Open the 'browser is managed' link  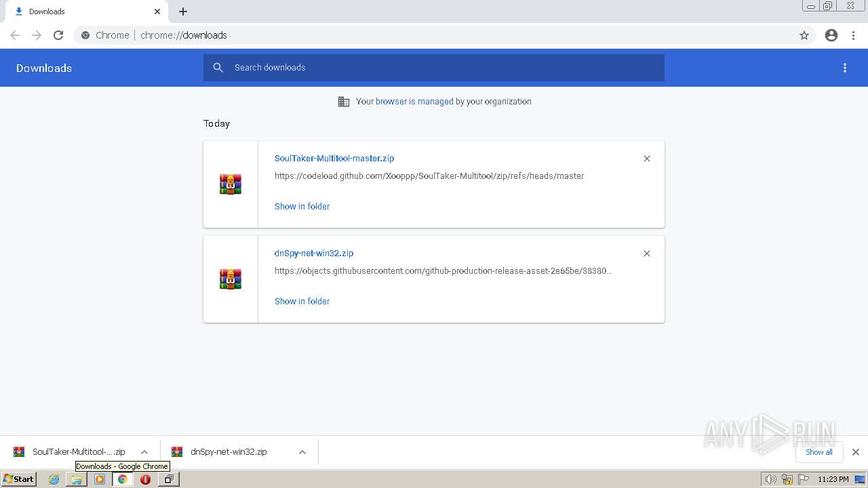coord(414,102)
